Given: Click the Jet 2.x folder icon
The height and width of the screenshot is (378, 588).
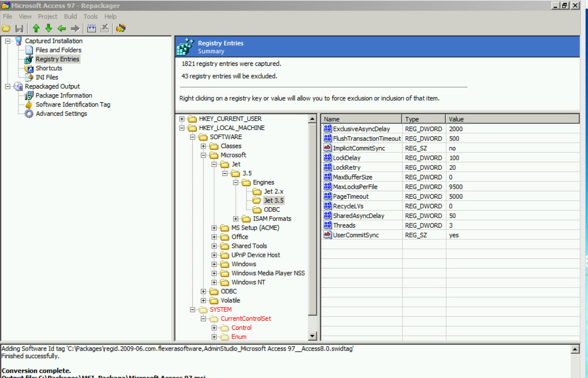Looking at the screenshot, I should (x=257, y=192).
